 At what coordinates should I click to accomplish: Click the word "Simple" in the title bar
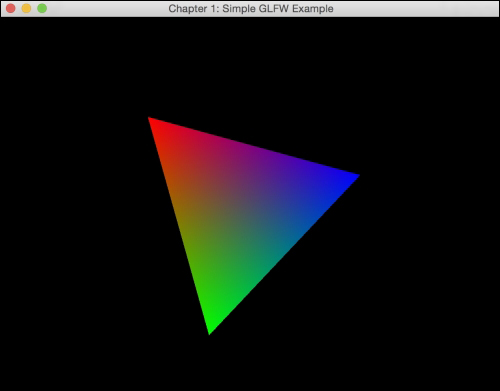tap(239, 9)
